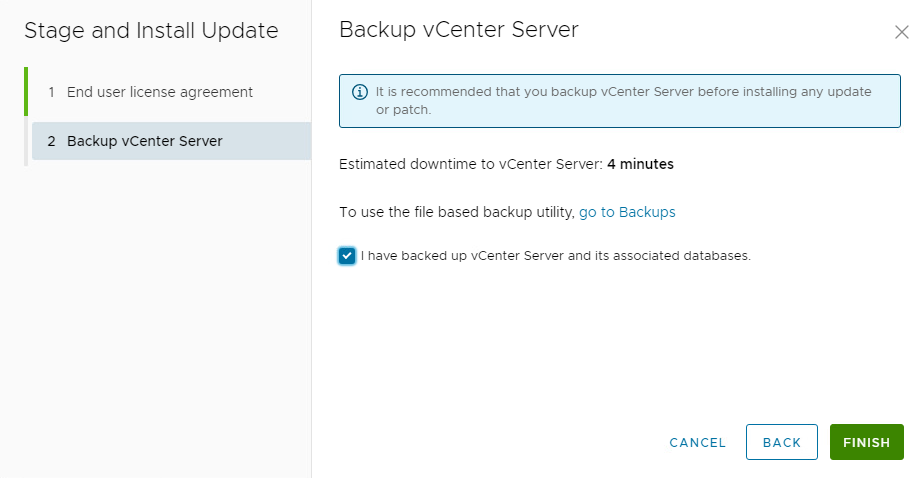The width and height of the screenshot is (920, 478).
Task: Select step 2 Backup vCenter Server
Action: click(171, 141)
